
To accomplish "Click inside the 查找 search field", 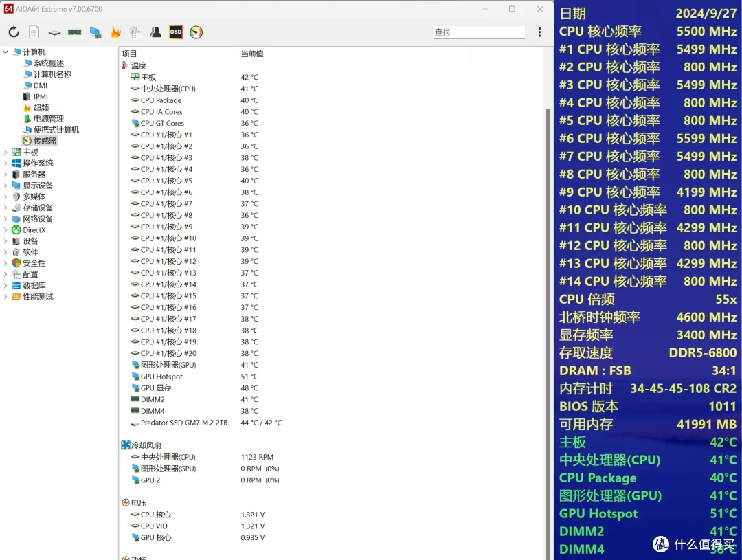I will point(479,32).
